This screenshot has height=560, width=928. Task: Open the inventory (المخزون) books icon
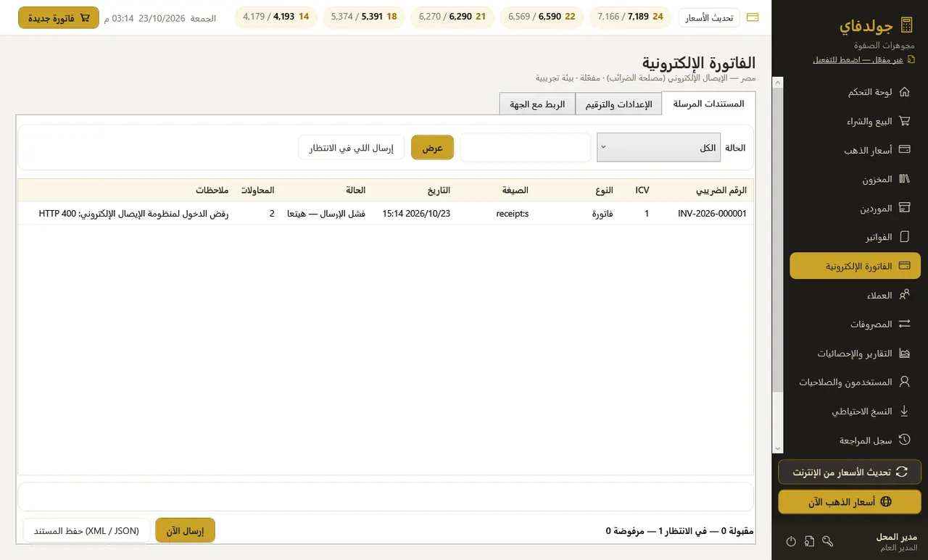(904, 179)
